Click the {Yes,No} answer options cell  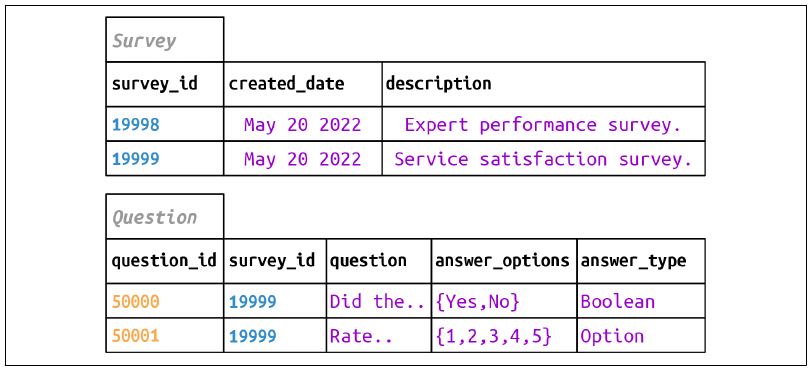pos(504,301)
